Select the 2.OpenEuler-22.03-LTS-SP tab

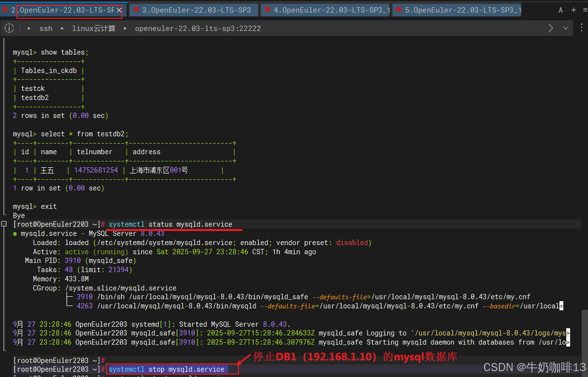(63, 10)
